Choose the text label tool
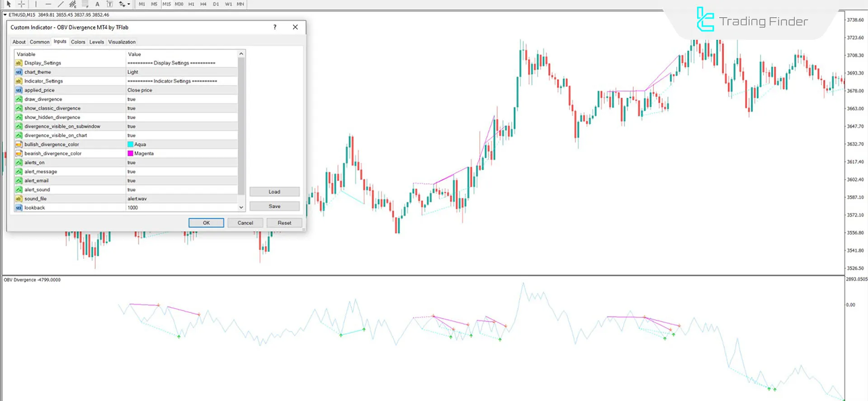 coord(109,4)
